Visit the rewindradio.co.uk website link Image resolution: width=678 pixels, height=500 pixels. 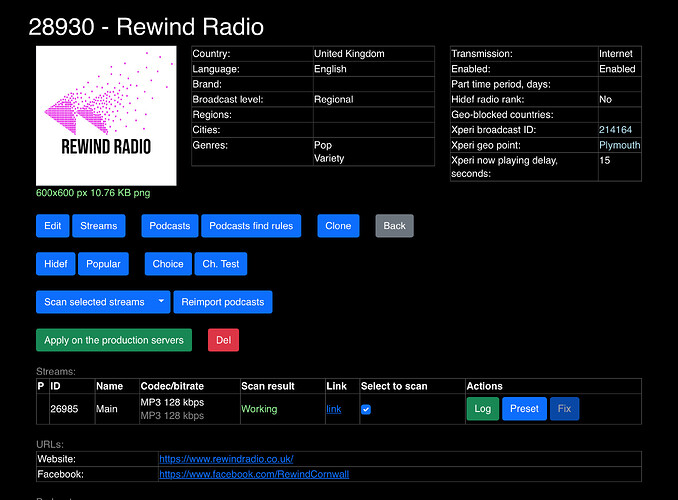(226, 459)
